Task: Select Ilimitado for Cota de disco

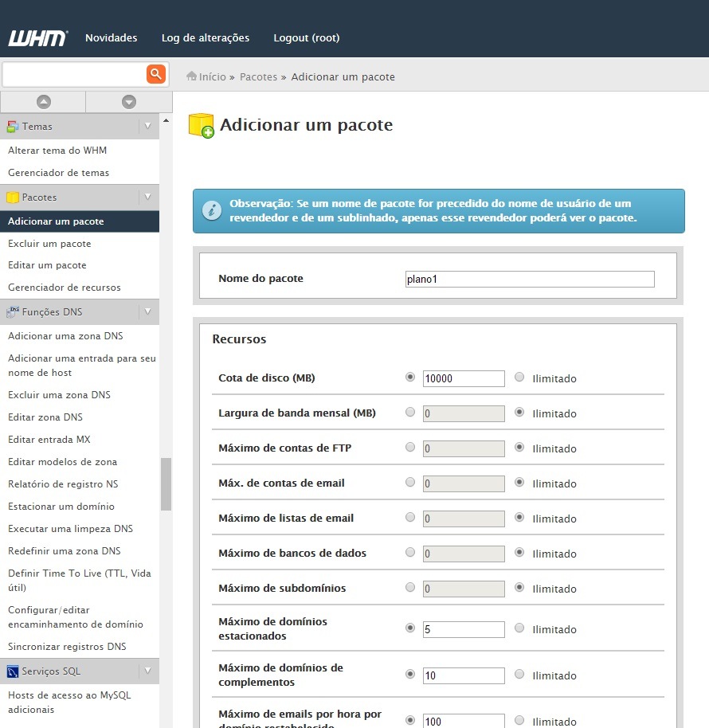Action: [519, 377]
